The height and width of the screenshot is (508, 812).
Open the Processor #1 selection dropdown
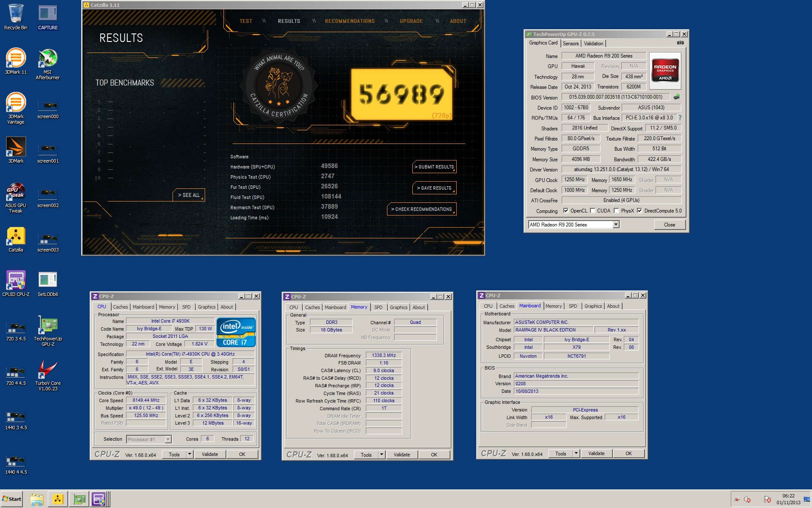[x=168, y=439]
